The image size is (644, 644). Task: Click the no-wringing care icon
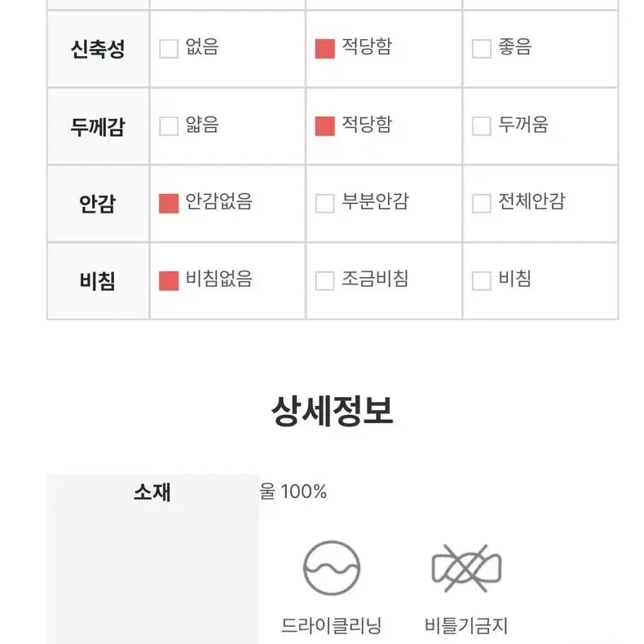tap(466, 568)
